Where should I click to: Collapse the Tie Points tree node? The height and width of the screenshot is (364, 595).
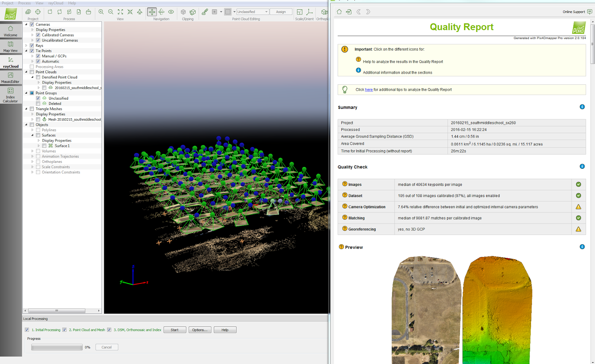click(x=26, y=51)
